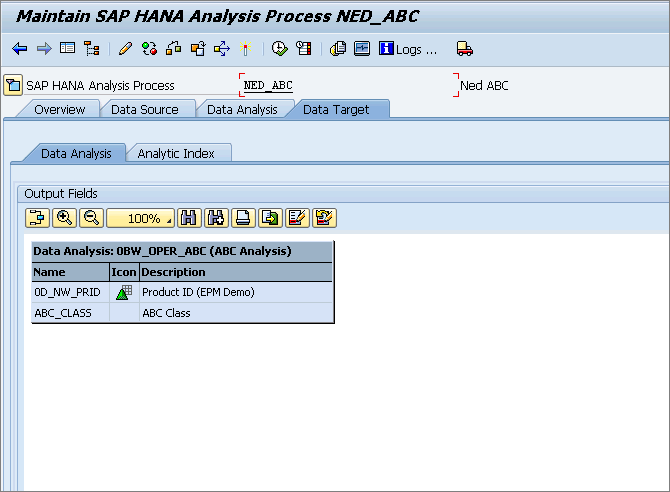This screenshot has height=492, width=670.
Task: Open the object list display icon
Action: [68, 48]
